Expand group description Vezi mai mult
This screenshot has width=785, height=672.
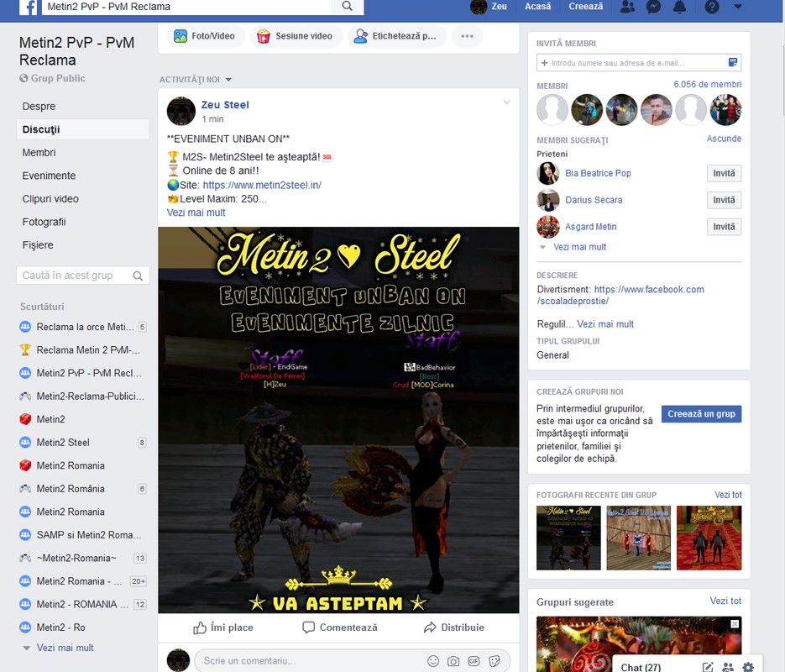[x=605, y=324]
